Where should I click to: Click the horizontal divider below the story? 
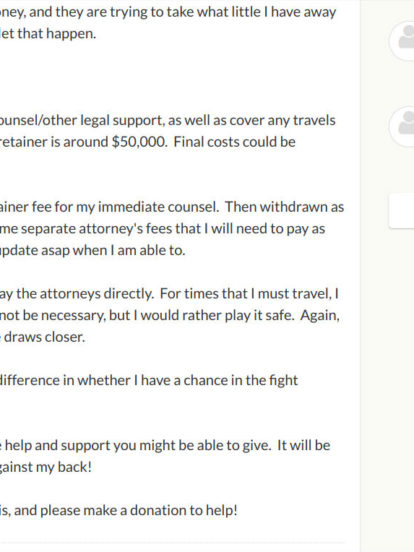click(172, 543)
